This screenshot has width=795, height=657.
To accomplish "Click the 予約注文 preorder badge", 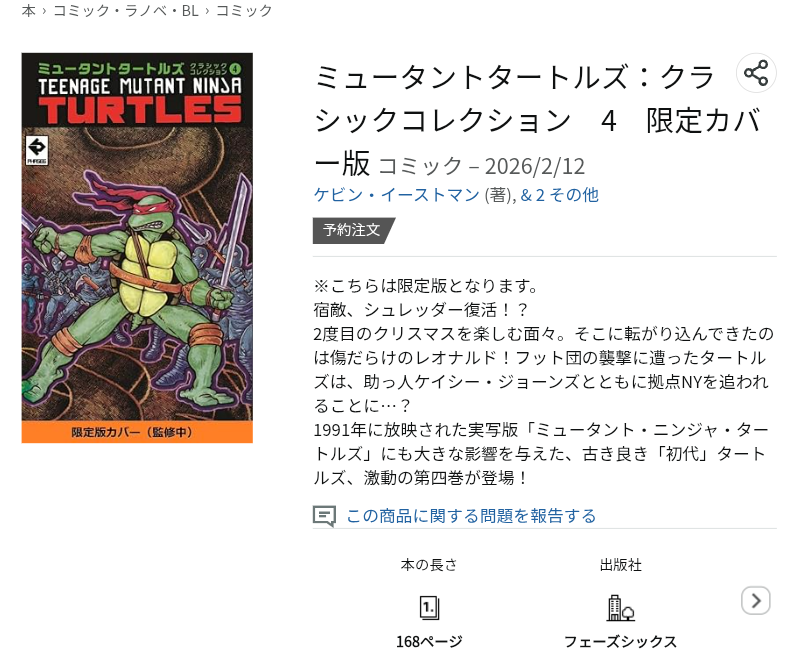I will coord(353,230).
